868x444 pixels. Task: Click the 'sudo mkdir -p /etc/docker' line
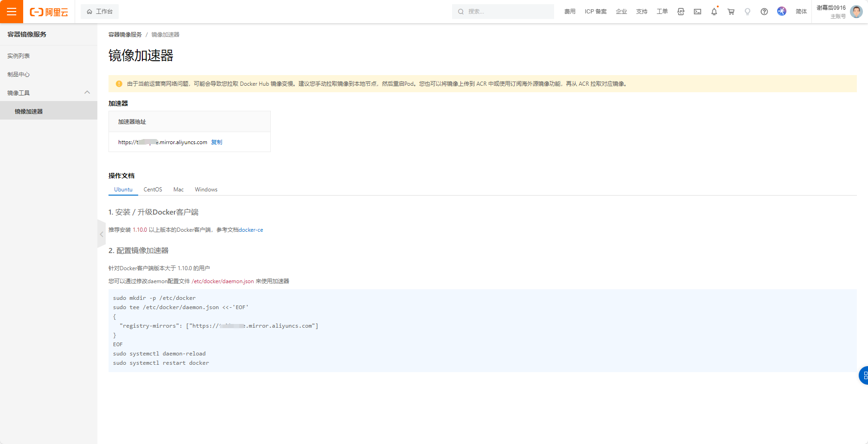(x=154, y=298)
